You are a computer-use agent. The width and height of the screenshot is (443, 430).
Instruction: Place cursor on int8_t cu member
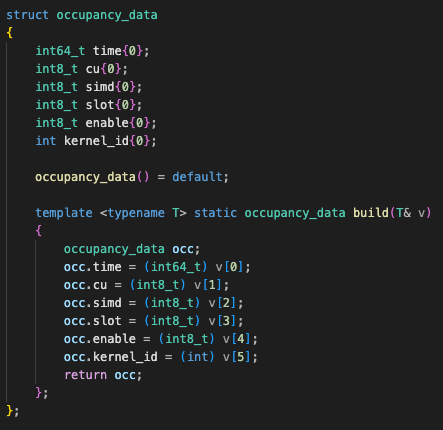coord(82,69)
